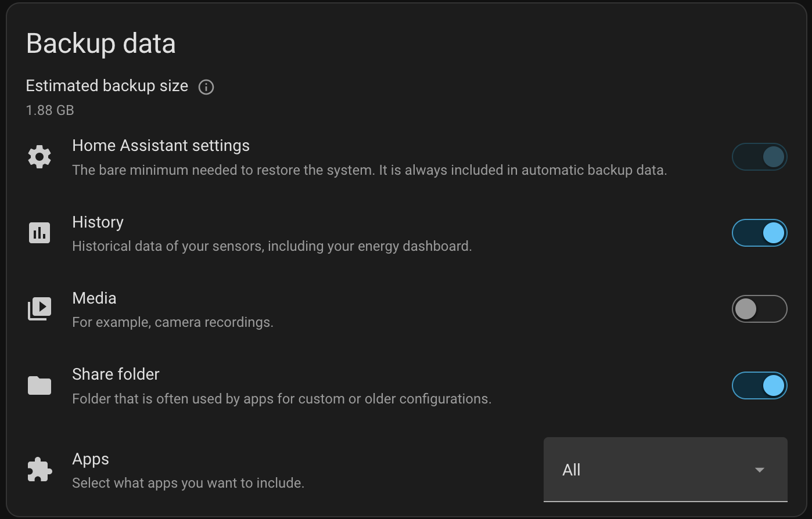Click the Share folder title text
This screenshot has width=812, height=519.
point(116,374)
